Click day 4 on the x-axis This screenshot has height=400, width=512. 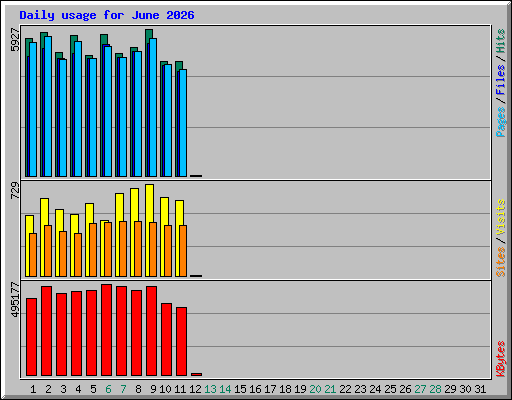coord(78,389)
